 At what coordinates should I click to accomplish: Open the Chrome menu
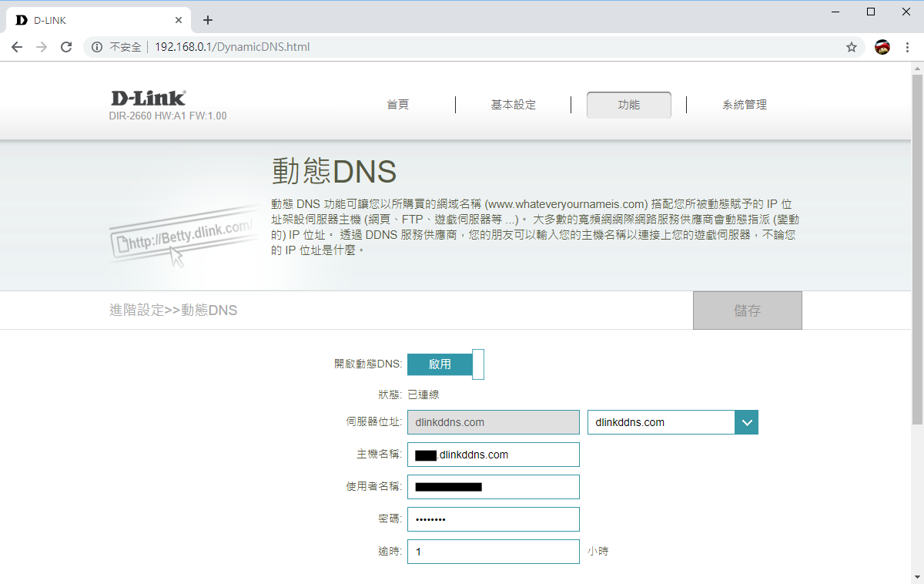(x=907, y=47)
